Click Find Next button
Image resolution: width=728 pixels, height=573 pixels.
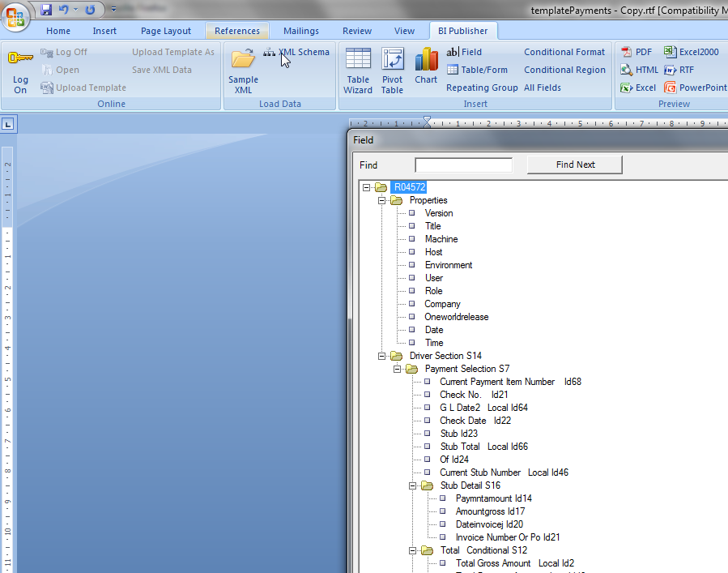(575, 165)
